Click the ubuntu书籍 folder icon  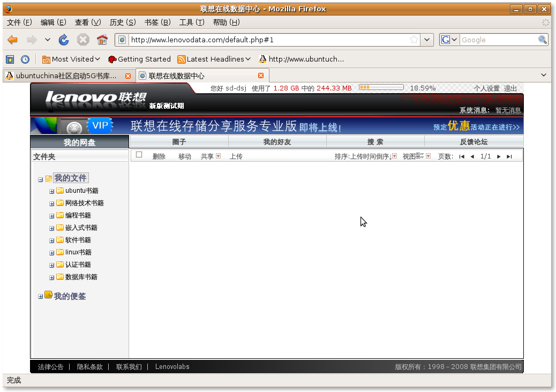(60, 190)
